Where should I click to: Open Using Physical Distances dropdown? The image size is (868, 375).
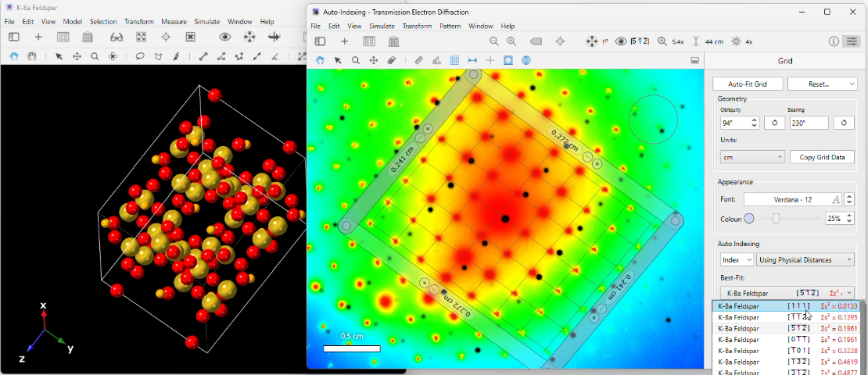click(806, 260)
